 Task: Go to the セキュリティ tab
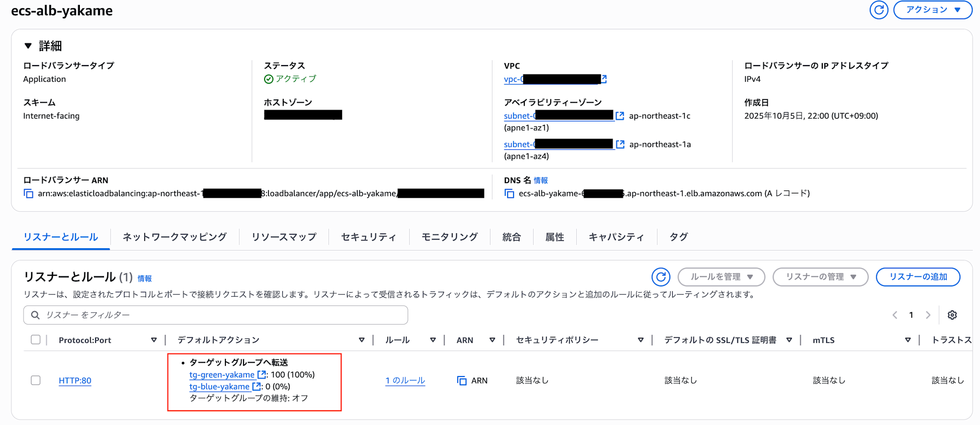coord(368,237)
